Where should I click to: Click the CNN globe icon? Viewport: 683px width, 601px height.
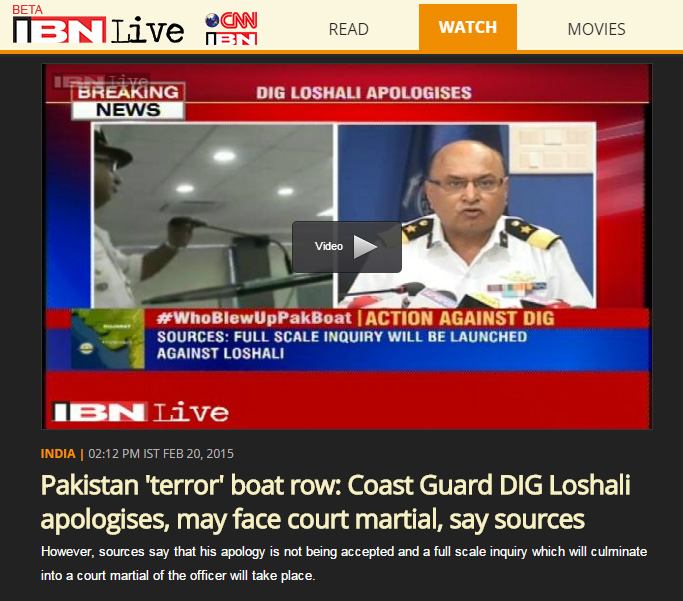(212, 20)
